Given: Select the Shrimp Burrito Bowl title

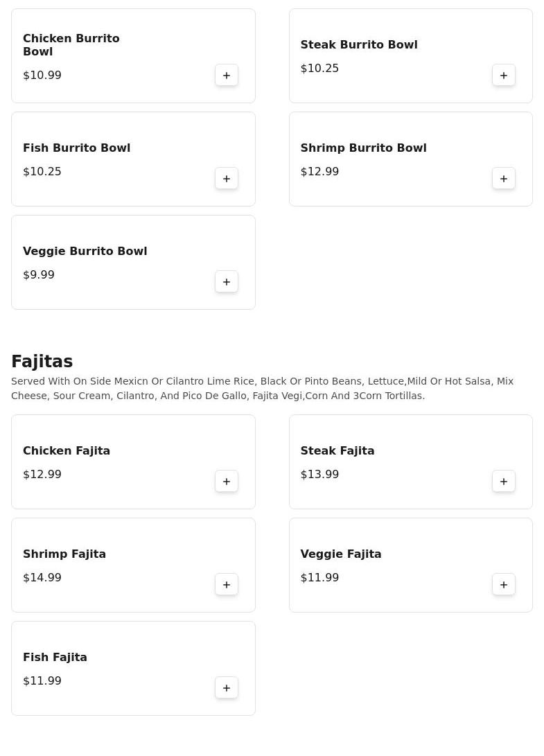Looking at the screenshot, I should click(363, 148).
